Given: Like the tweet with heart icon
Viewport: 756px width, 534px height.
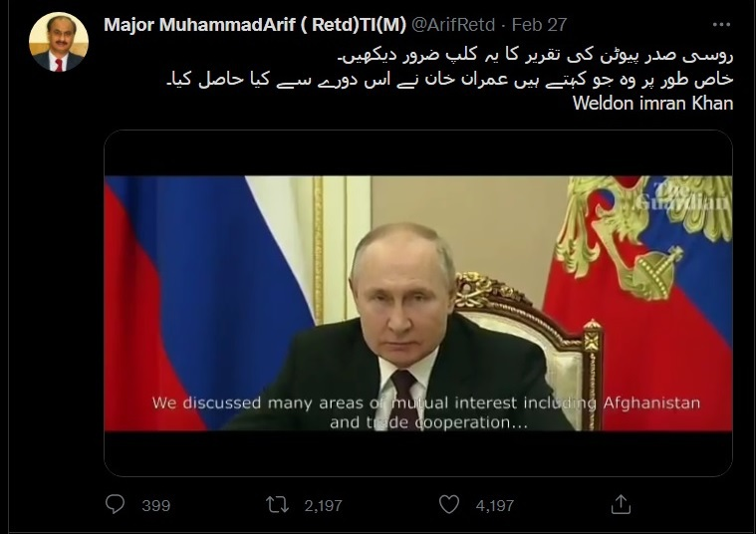Looking at the screenshot, I should [449, 504].
